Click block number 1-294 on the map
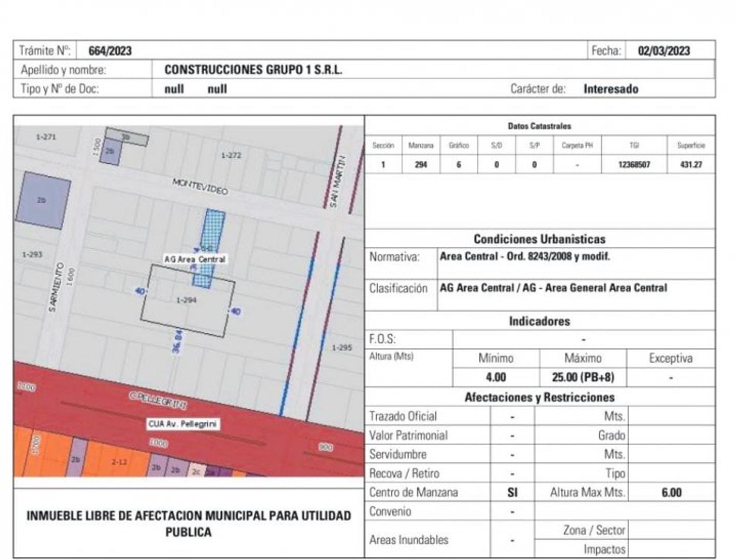The width and height of the screenshot is (737, 560). pyautogui.click(x=187, y=300)
